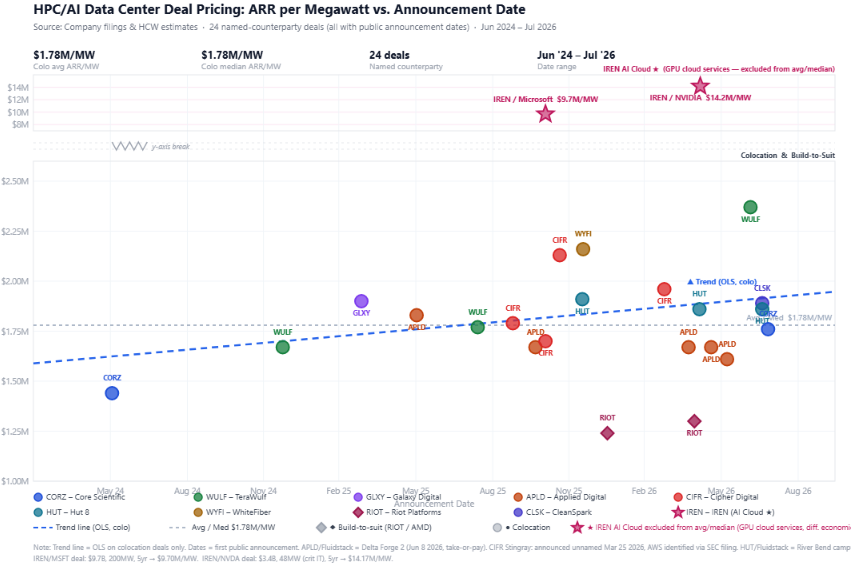Click the 'Colo median ARR/MW' stat label
The image size is (867, 567).
241,66
